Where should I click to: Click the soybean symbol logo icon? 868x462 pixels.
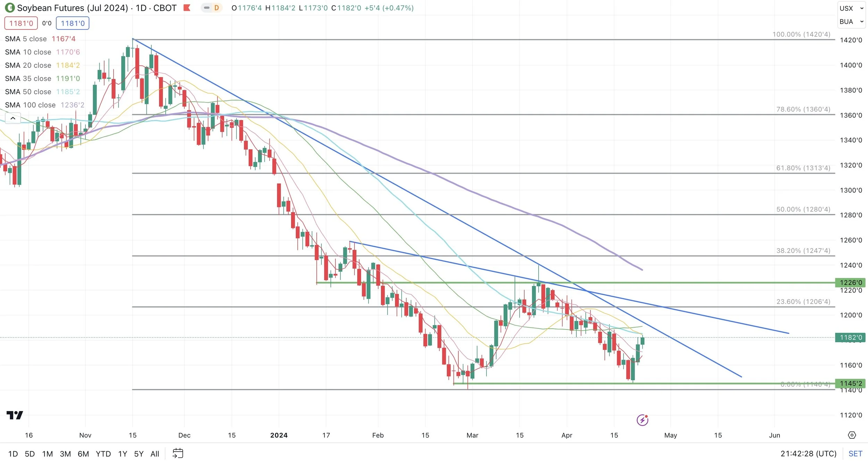(x=10, y=8)
